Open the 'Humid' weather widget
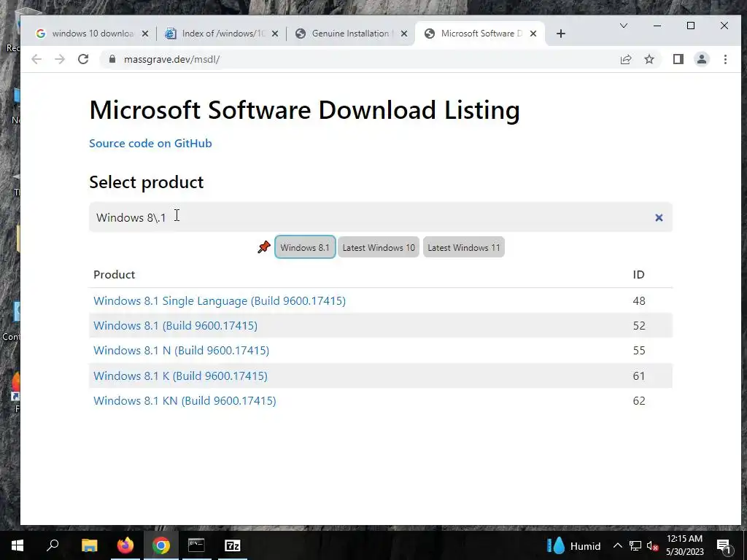Image resolution: width=747 pixels, height=560 pixels. pyautogui.click(x=573, y=545)
